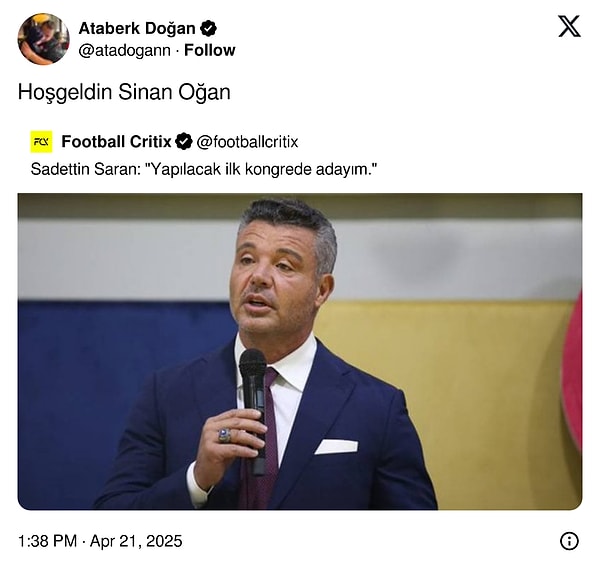600x571 pixels.
Task: Open the @atadogann handle link
Action: [124, 50]
